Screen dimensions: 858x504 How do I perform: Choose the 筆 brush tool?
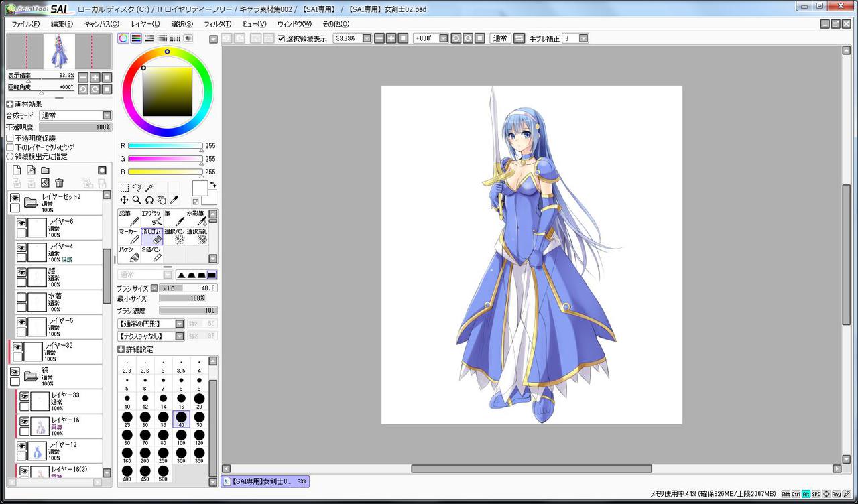[175, 218]
